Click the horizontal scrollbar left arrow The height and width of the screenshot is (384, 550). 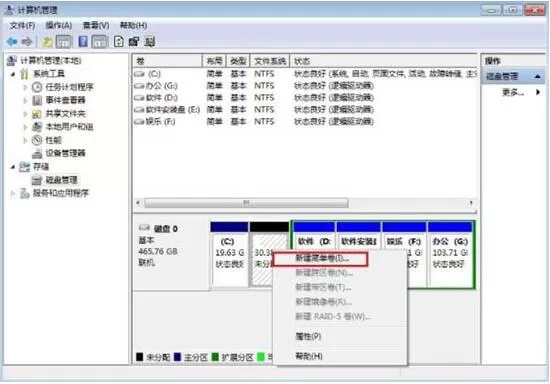click(x=138, y=203)
